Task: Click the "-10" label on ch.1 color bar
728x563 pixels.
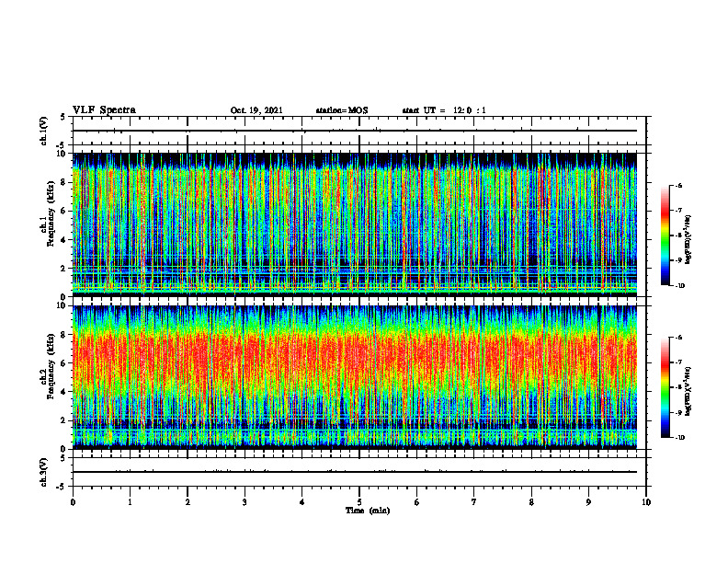Action: click(x=680, y=286)
